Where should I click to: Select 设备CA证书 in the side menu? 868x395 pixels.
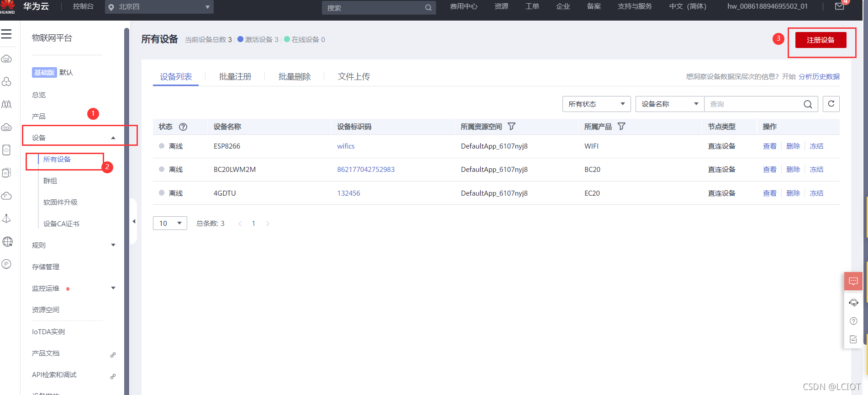tap(61, 224)
